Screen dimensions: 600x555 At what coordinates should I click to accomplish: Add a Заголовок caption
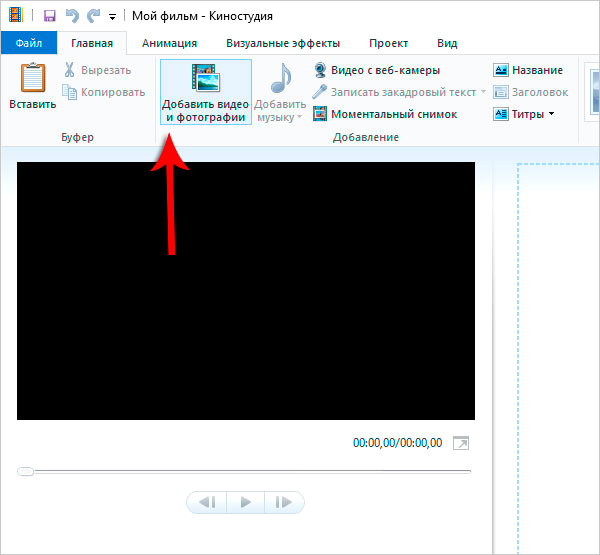click(x=530, y=92)
